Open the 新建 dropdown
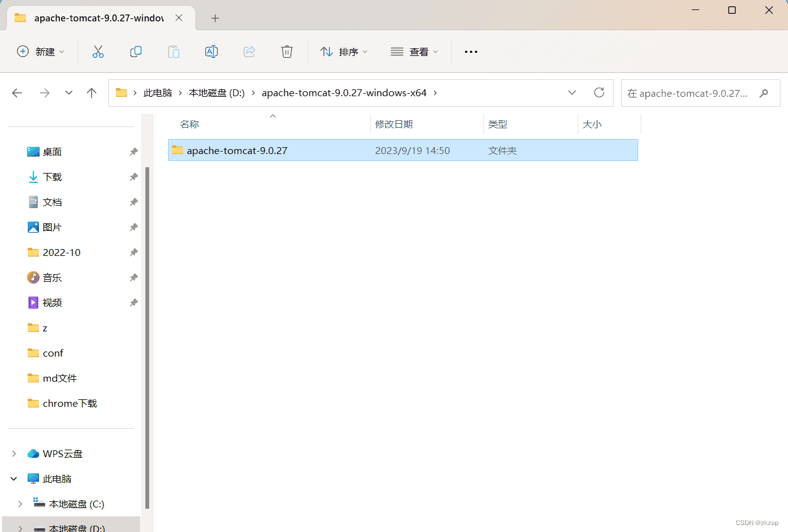 41,52
